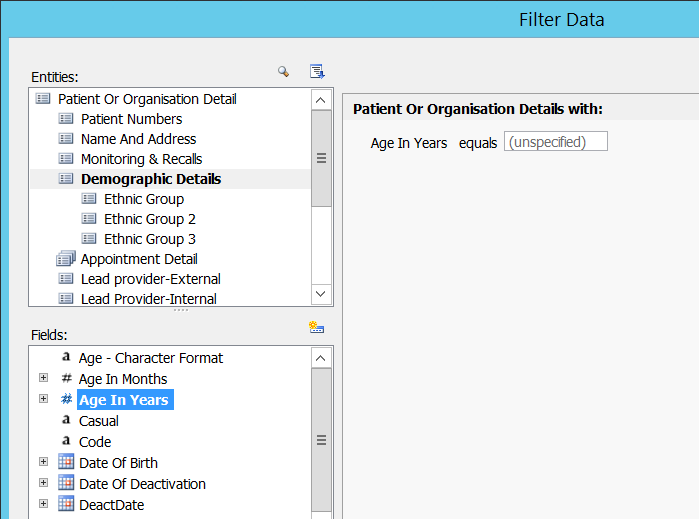The image size is (699, 519).
Task: Select the Age In Months field
Action: (123, 379)
